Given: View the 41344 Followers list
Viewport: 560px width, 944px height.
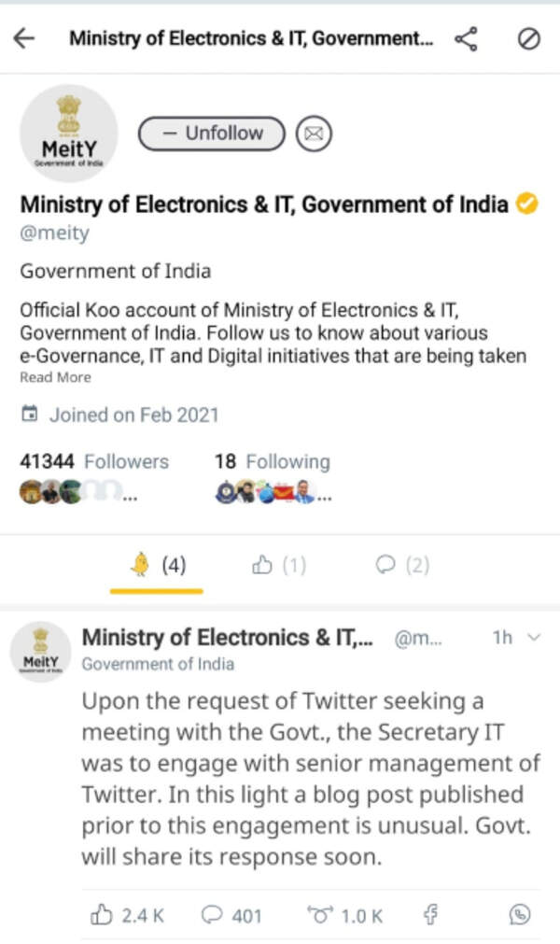Looking at the screenshot, I should 93,461.
